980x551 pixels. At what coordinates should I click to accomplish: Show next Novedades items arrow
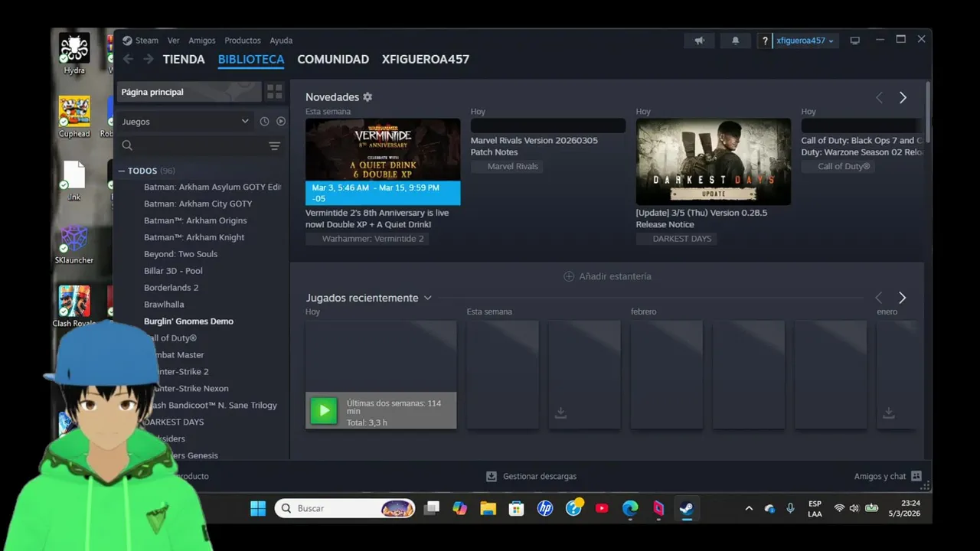(x=903, y=98)
